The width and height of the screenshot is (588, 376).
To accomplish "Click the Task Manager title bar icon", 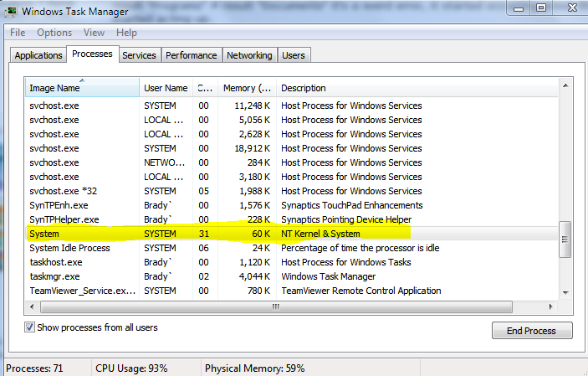I will [11, 11].
